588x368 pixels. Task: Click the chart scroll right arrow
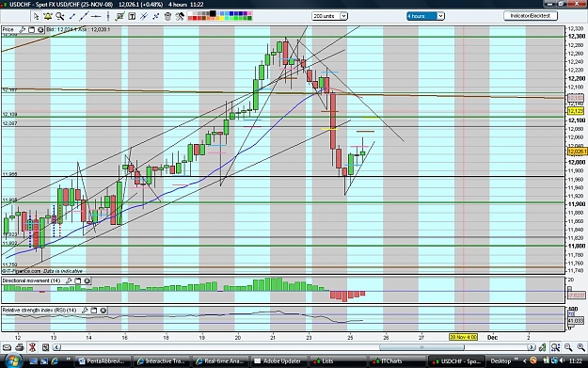pyautogui.click(x=531, y=347)
